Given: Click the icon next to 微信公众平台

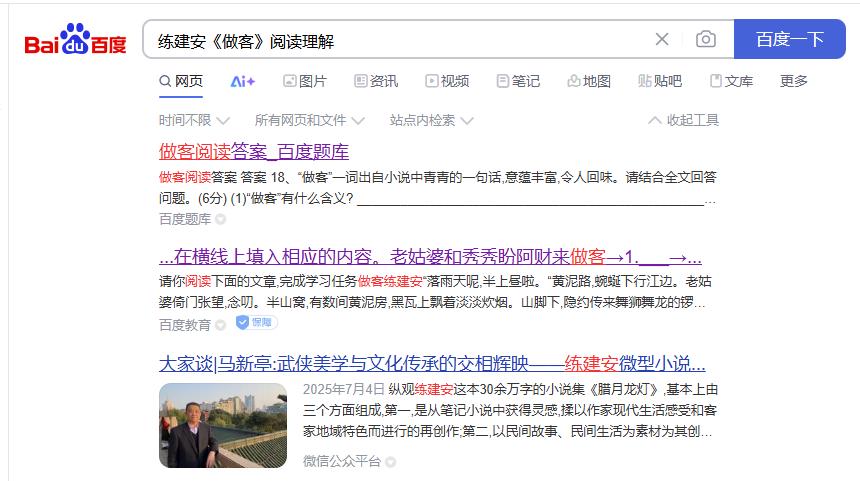Looking at the screenshot, I should [391, 462].
